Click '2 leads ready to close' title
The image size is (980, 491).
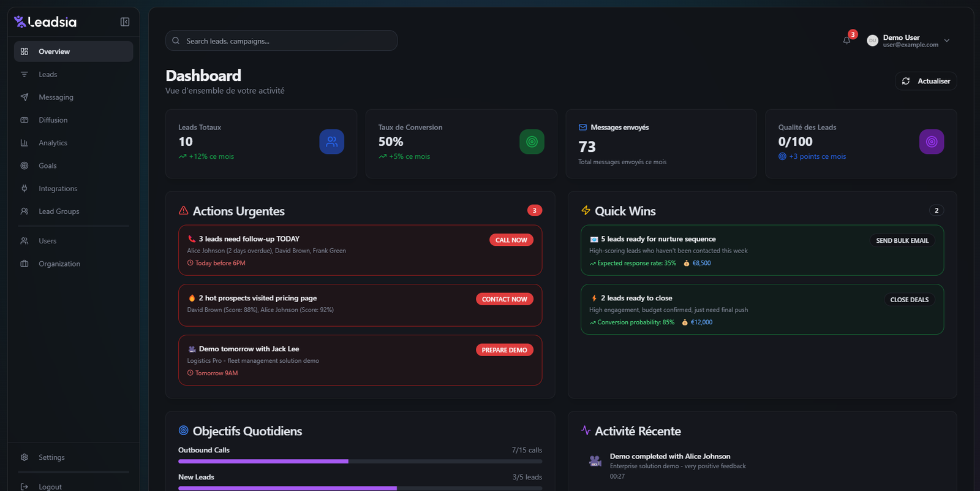point(636,298)
